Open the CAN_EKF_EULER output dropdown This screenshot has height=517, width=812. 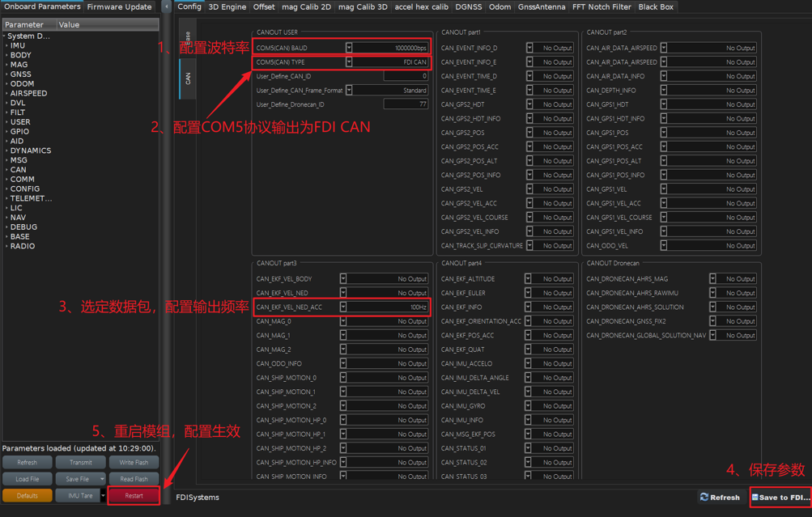(528, 293)
